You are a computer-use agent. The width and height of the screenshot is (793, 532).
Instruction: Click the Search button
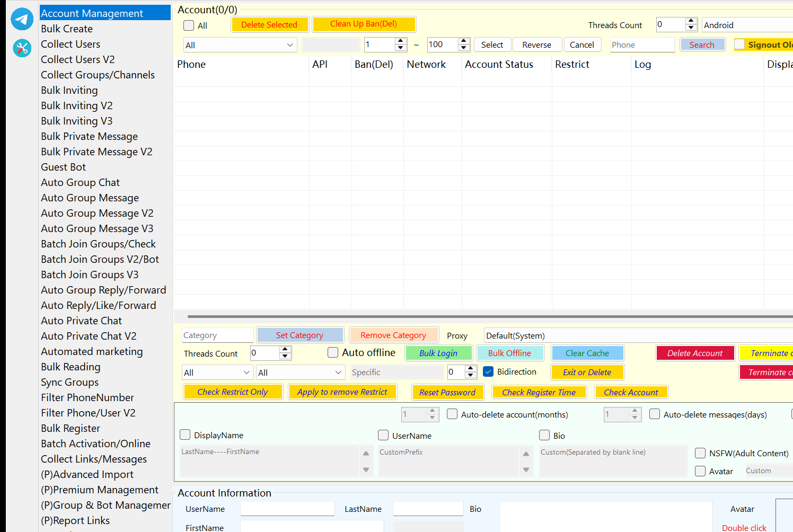702,45
